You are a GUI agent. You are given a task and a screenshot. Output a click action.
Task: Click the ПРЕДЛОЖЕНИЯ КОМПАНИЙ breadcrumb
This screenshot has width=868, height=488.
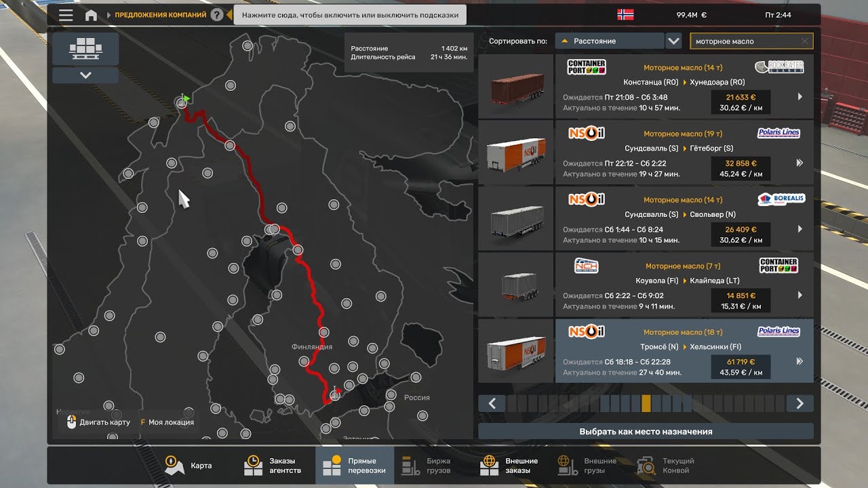coord(160,15)
